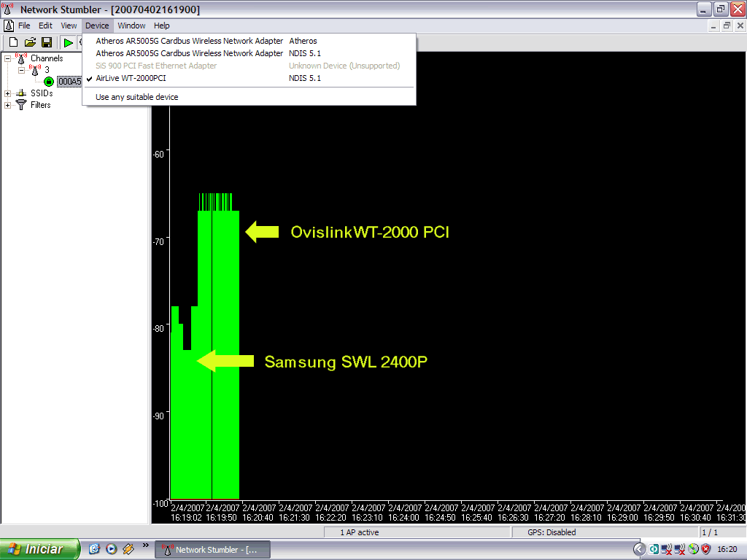Click the 1 / 1 status counter
This screenshot has height=560, width=747.
click(709, 532)
